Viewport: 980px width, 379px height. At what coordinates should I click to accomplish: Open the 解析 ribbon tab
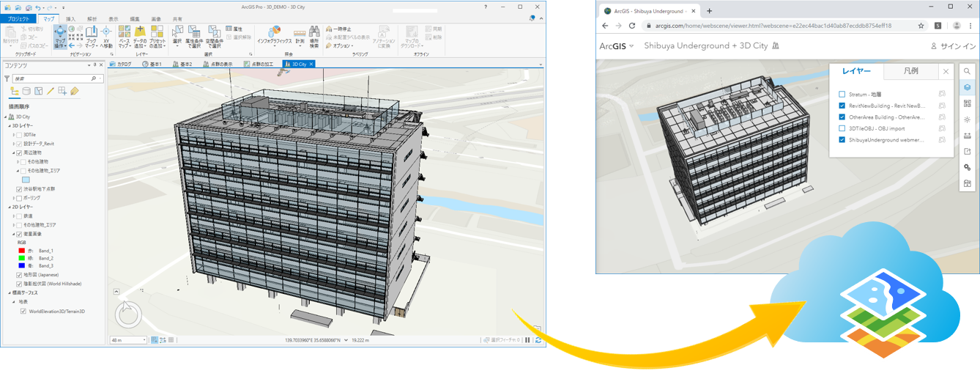point(92,19)
